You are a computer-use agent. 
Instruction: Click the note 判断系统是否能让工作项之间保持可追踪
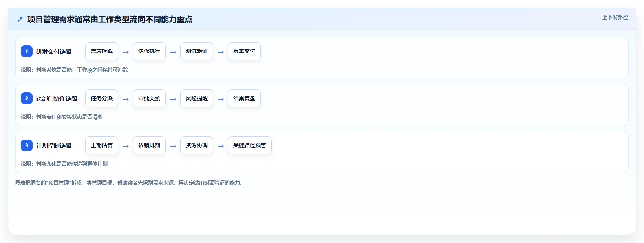click(x=82, y=70)
